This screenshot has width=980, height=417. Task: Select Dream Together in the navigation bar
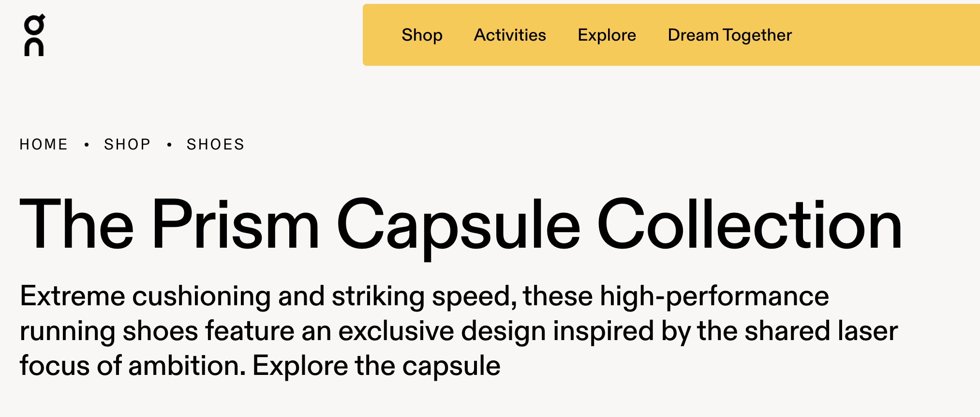[729, 35]
